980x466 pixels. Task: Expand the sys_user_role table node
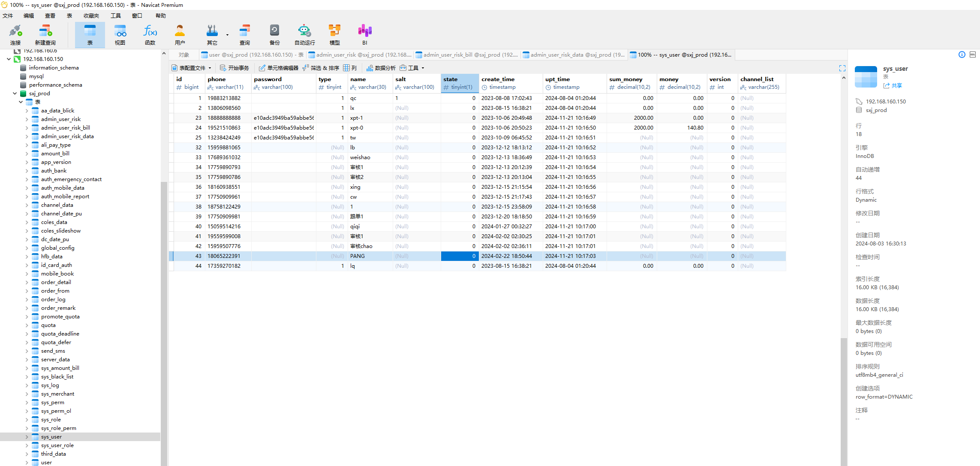pyautogui.click(x=27, y=445)
